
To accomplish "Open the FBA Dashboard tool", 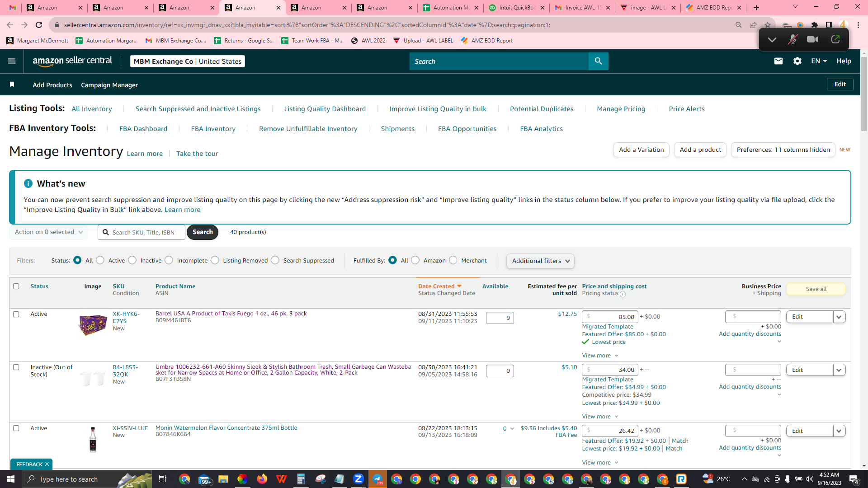I will tap(143, 129).
